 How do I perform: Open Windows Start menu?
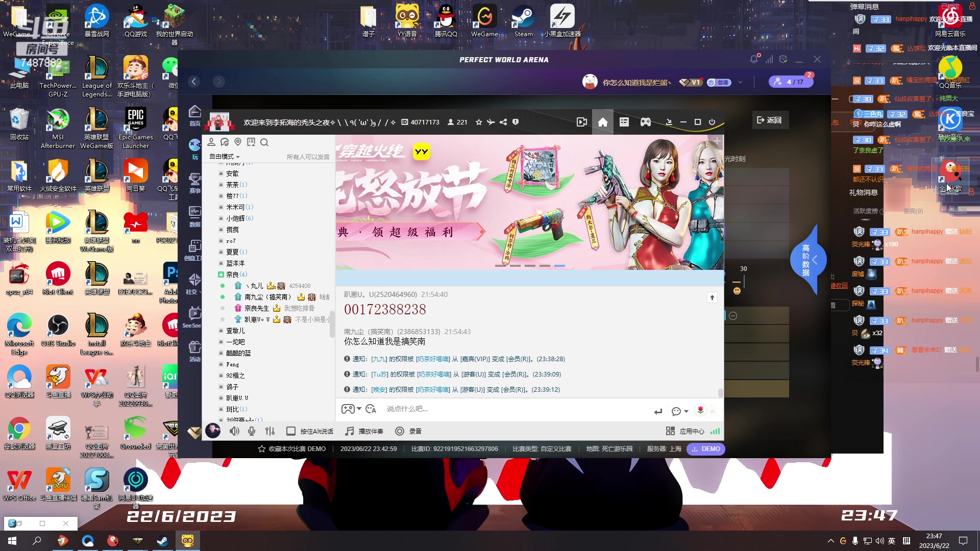pos(12,541)
